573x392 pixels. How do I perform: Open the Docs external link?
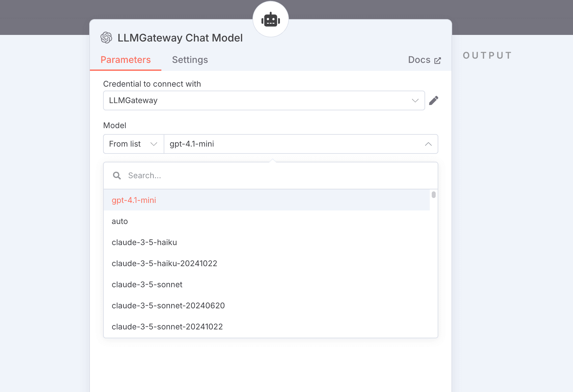click(424, 60)
